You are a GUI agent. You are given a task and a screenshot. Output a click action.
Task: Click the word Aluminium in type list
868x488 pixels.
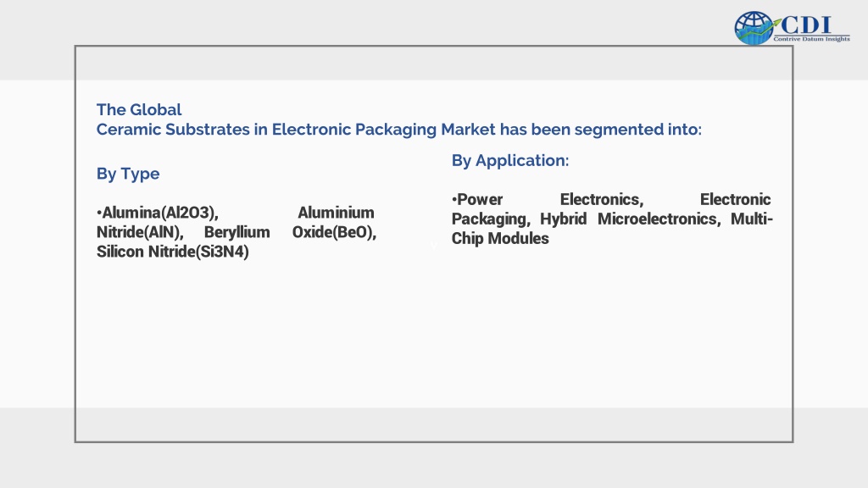(336, 213)
